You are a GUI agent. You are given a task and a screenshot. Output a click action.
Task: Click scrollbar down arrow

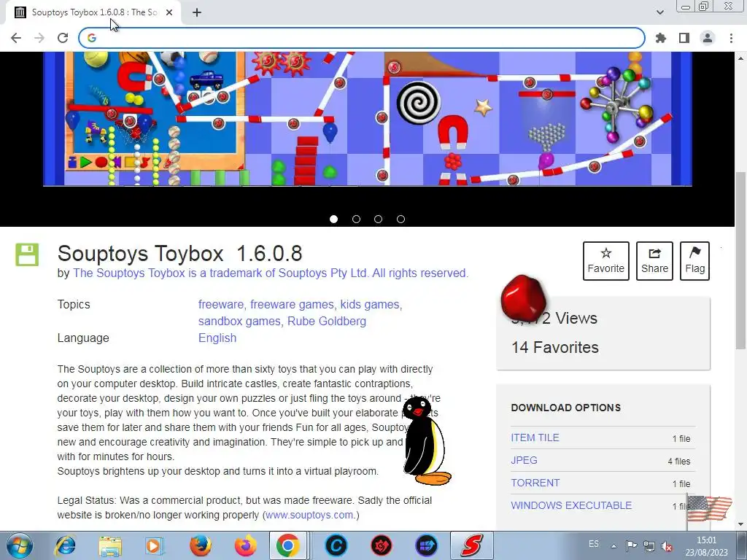[x=740, y=524]
